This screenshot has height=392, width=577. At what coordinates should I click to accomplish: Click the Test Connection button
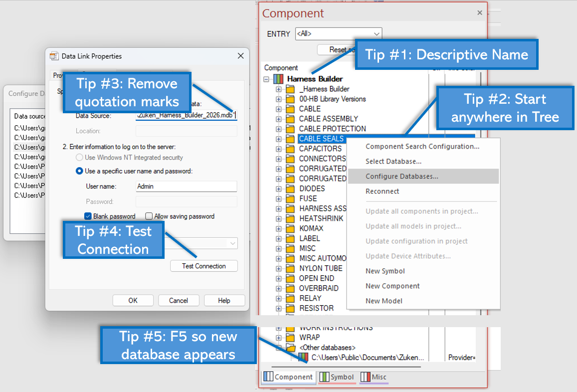click(x=204, y=266)
